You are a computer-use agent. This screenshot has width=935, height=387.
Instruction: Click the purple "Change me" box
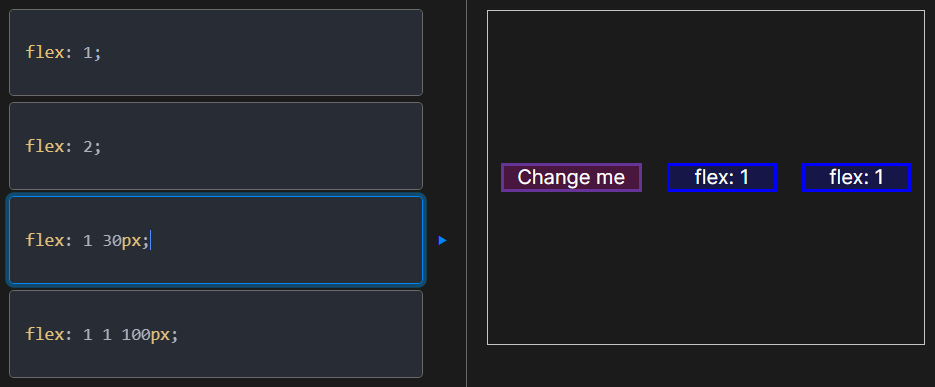click(571, 177)
